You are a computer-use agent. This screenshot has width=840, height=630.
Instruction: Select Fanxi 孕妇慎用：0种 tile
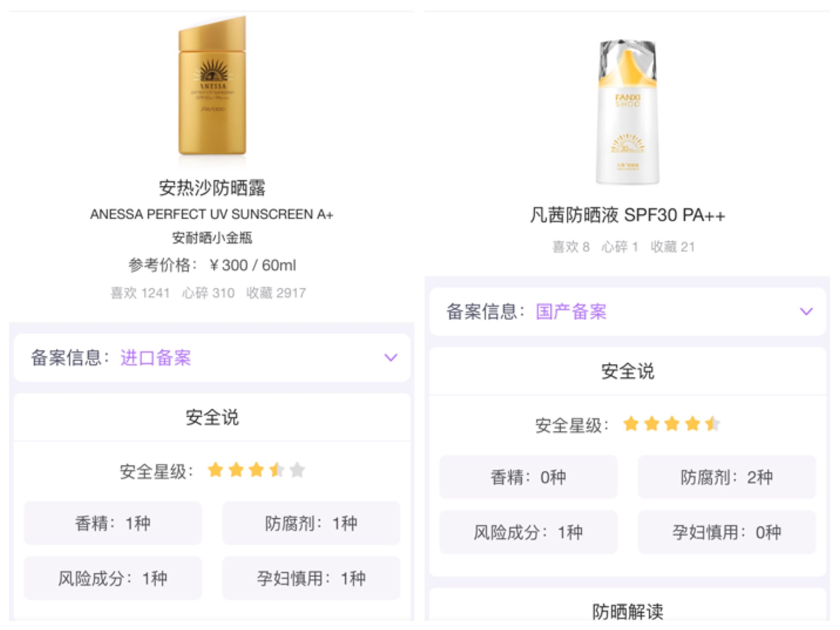tap(726, 532)
